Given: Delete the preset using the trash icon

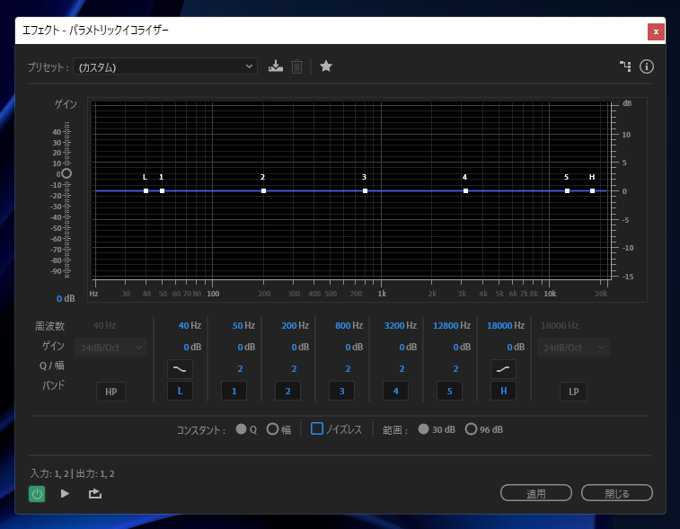Looking at the screenshot, I should tap(297, 66).
